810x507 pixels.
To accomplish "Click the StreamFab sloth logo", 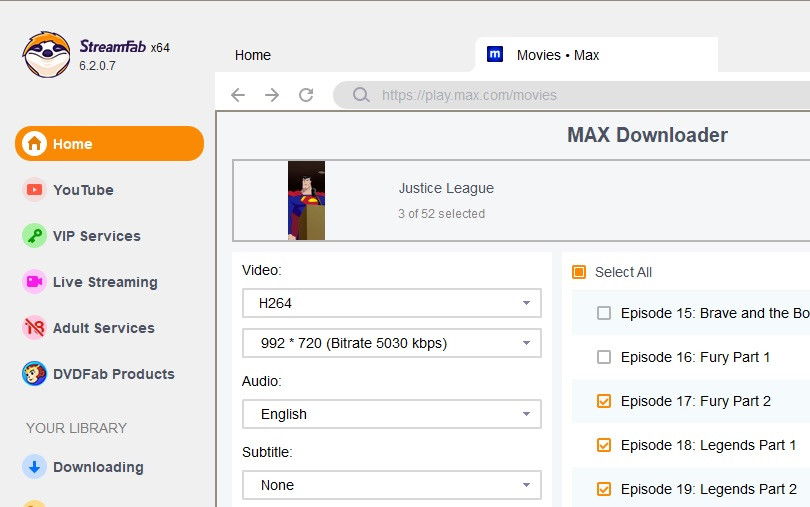I will (46, 54).
